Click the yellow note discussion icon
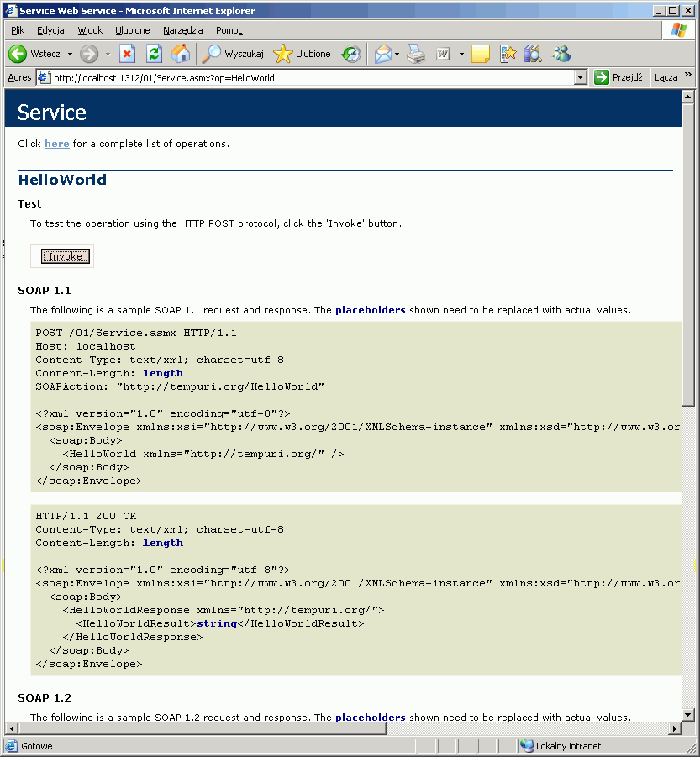 click(481, 54)
